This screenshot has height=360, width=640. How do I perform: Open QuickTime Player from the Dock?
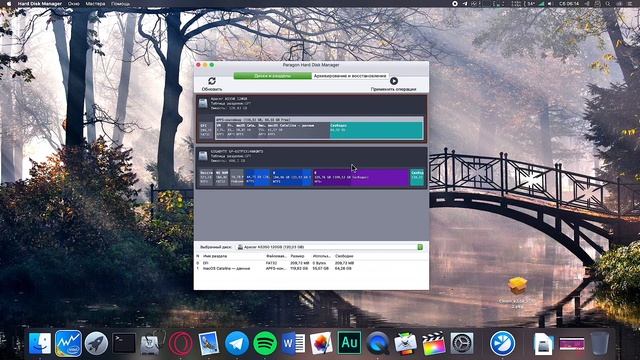click(x=378, y=343)
